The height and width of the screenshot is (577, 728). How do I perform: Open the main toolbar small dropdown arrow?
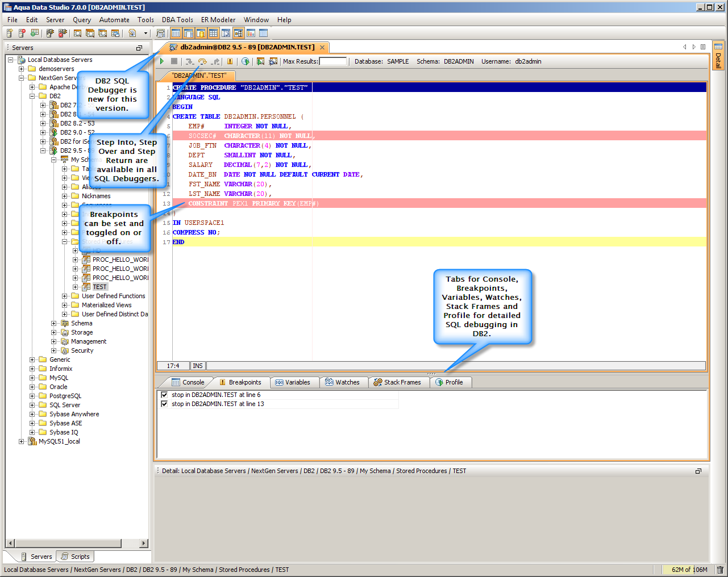click(145, 34)
